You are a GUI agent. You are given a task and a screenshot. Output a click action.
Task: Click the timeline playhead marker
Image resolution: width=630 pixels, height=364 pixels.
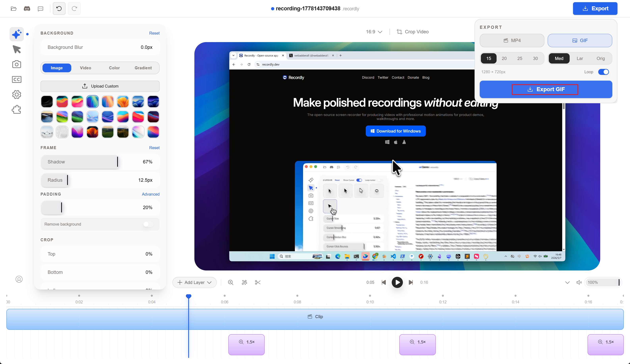point(189,296)
